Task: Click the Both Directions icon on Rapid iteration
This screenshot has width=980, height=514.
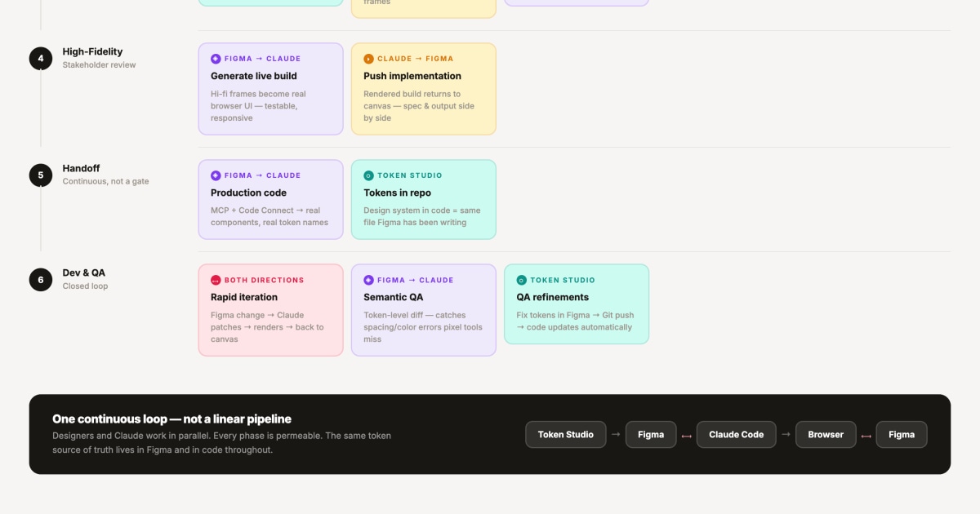Action: pyautogui.click(x=216, y=280)
